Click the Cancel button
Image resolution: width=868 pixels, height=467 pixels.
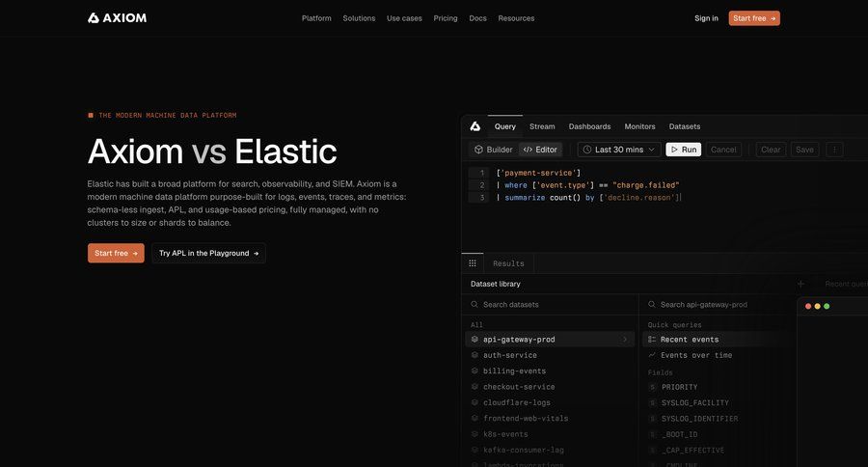click(723, 150)
